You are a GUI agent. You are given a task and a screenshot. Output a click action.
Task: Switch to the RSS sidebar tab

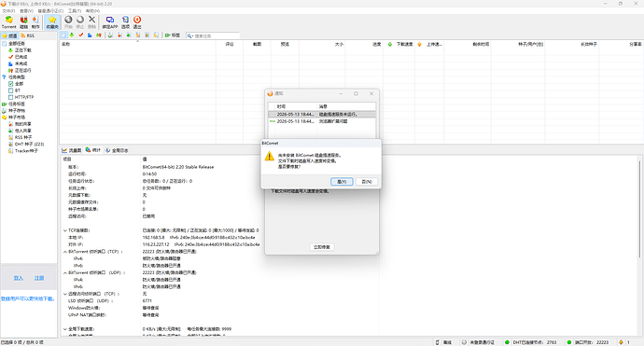28,35
